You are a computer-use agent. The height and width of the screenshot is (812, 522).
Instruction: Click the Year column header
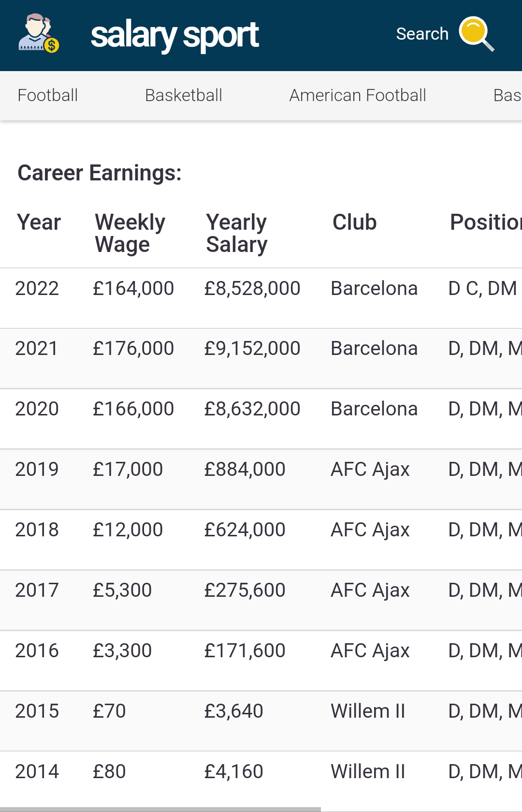[39, 222]
